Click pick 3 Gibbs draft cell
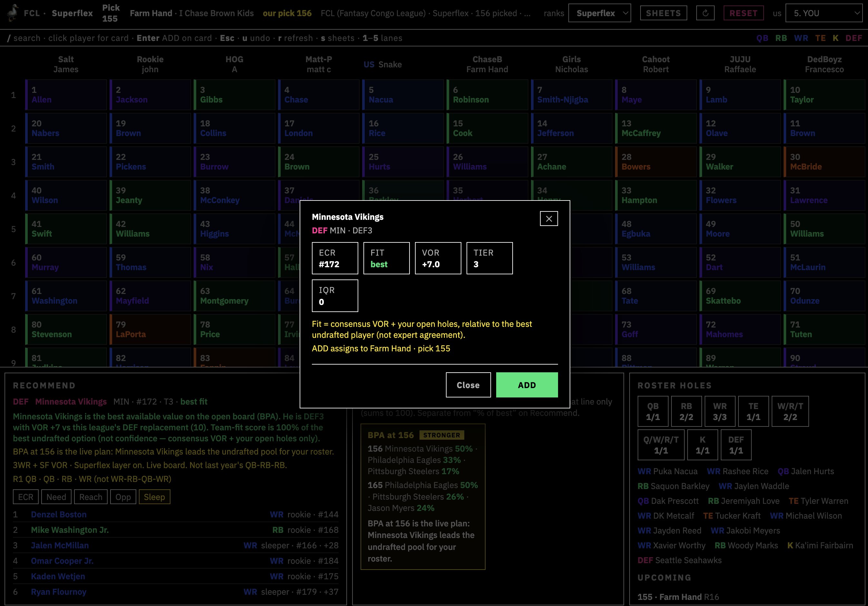The height and width of the screenshot is (606, 868). pyautogui.click(x=235, y=95)
